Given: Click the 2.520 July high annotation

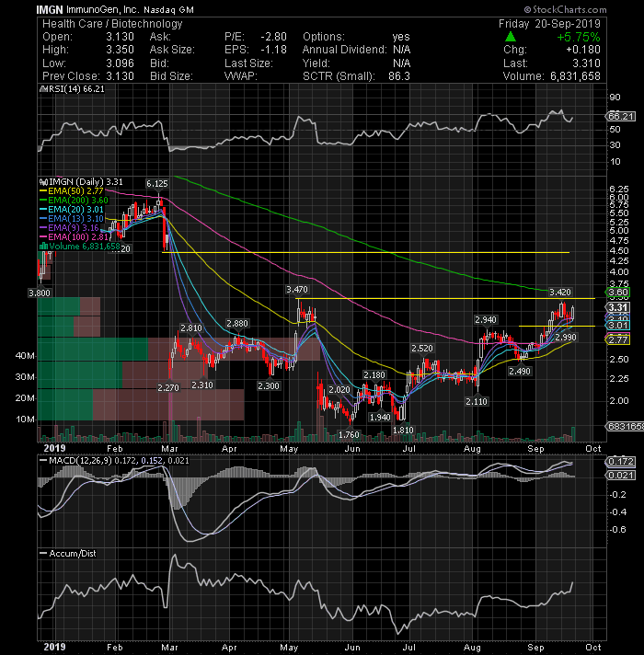Looking at the screenshot, I should click(x=422, y=348).
